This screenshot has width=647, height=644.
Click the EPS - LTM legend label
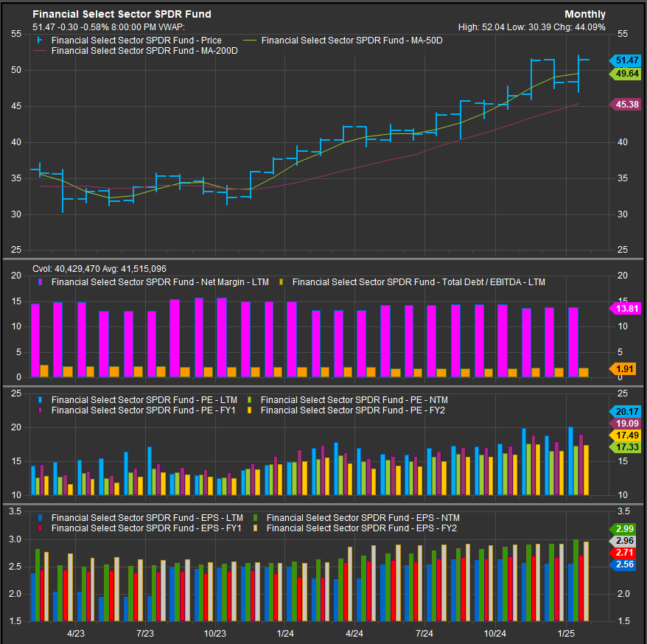(147, 518)
